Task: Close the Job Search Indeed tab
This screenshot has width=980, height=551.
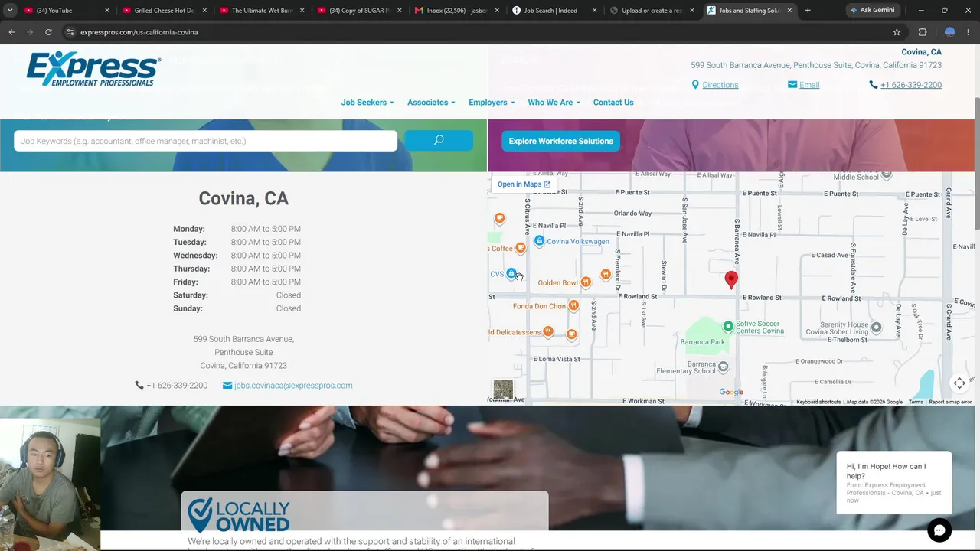Action: [x=594, y=11]
